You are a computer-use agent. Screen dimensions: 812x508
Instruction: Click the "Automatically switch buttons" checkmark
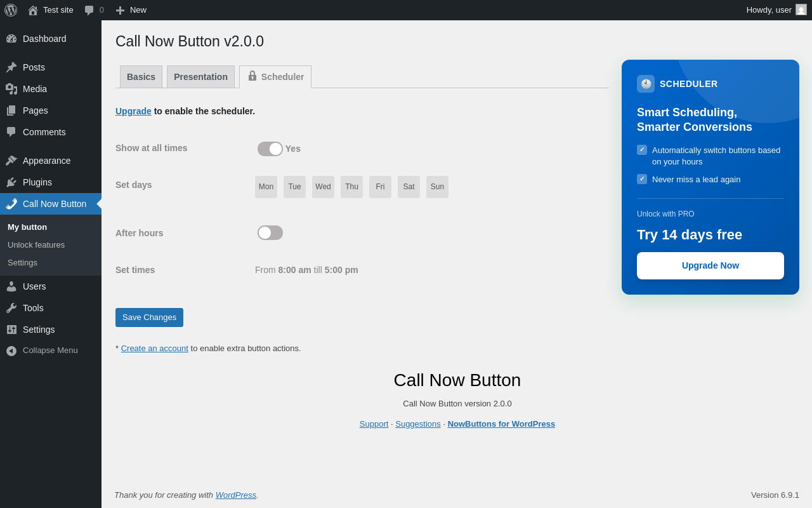642,150
